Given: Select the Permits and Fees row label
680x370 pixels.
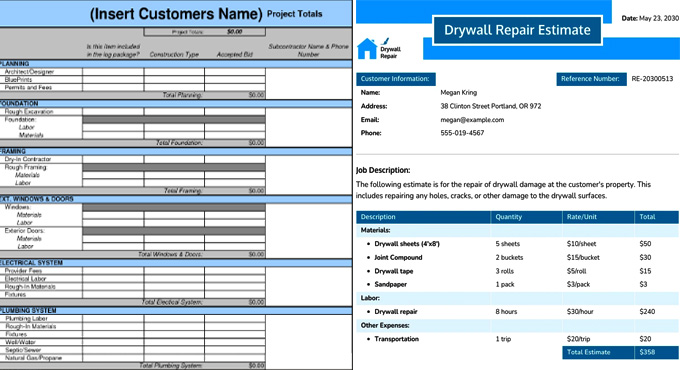Looking at the screenshot, I should point(28,87).
